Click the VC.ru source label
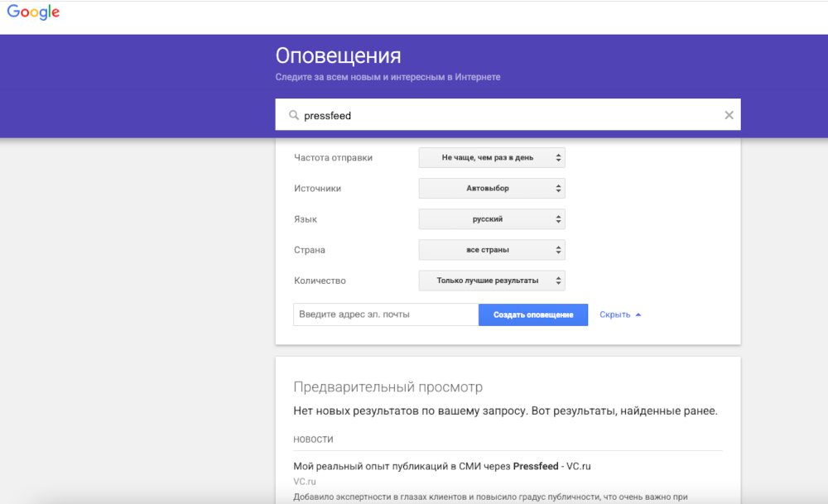828x504 pixels. (x=305, y=482)
